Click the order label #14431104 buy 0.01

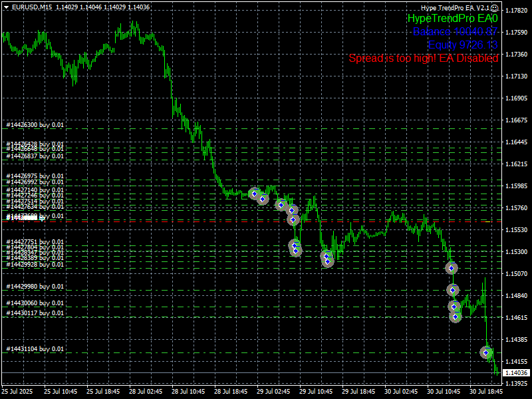[35, 348]
